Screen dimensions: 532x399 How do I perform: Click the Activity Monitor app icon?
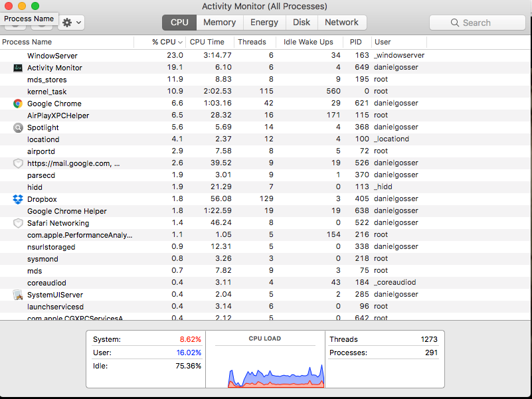pos(18,68)
